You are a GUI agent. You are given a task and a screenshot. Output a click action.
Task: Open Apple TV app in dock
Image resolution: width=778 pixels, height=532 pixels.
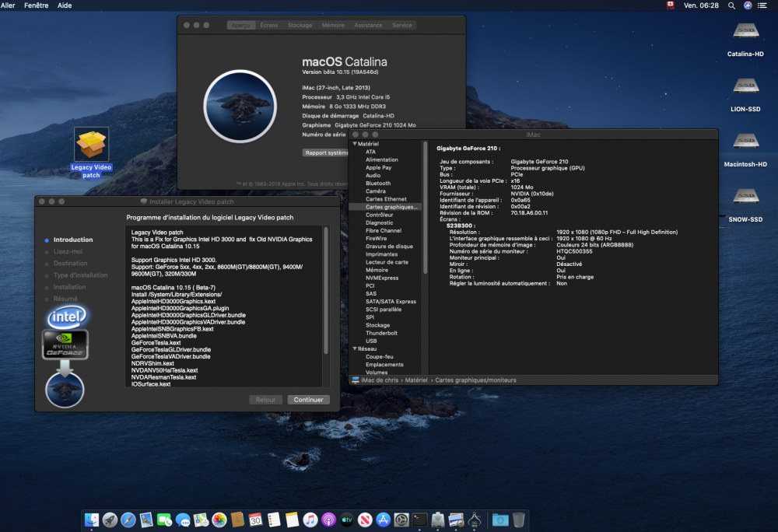(346, 520)
